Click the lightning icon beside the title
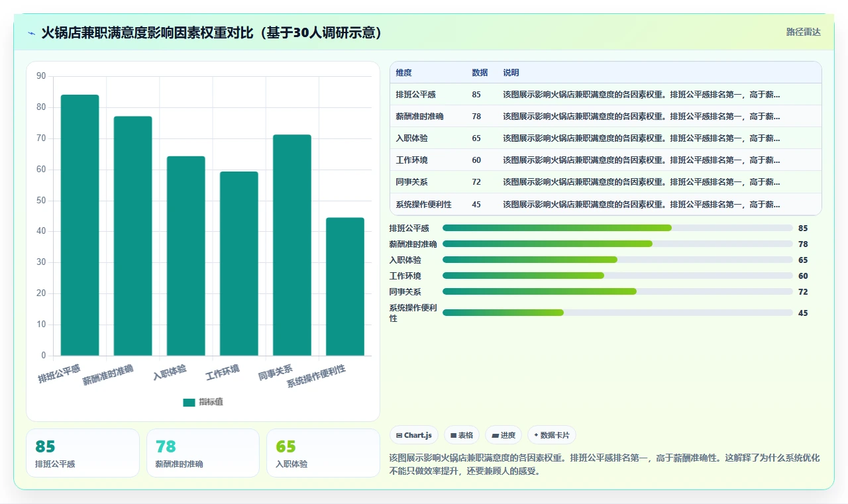Image resolution: width=848 pixels, height=504 pixels. 32,32
